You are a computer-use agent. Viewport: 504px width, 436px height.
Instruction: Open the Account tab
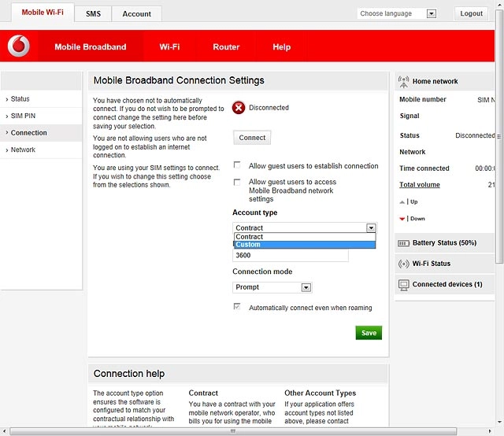136,14
